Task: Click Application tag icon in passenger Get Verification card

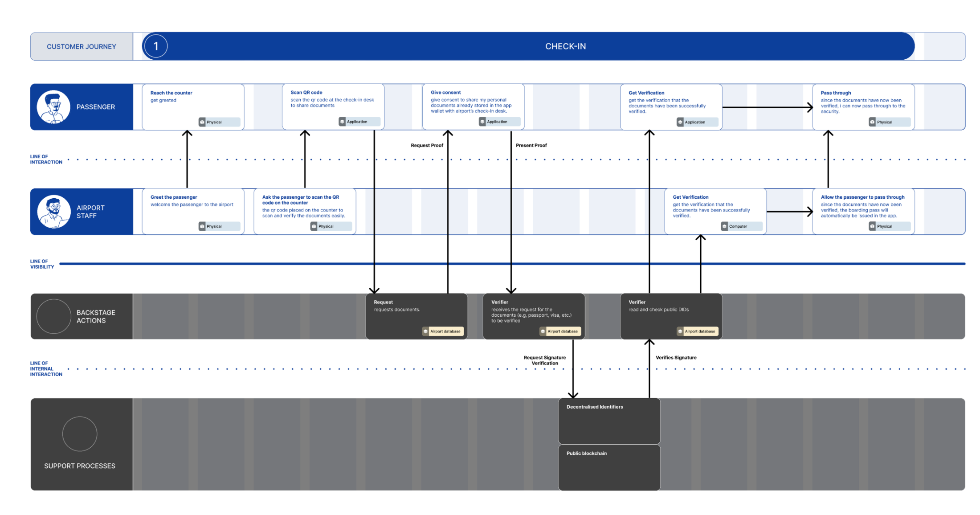Action: [680, 122]
